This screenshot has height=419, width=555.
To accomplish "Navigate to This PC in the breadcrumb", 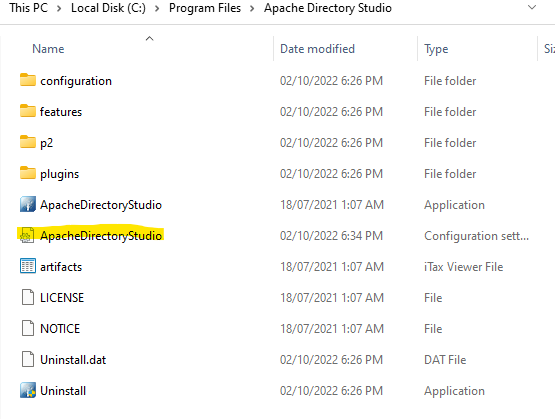I will [x=28, y=8].
